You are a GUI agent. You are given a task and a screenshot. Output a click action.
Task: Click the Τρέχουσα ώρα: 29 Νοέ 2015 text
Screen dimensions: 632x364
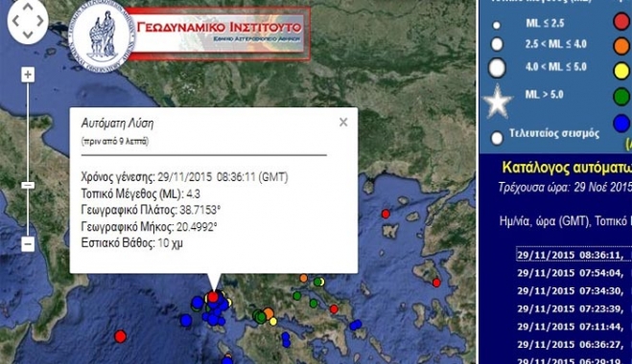click(x=565, y=187)
